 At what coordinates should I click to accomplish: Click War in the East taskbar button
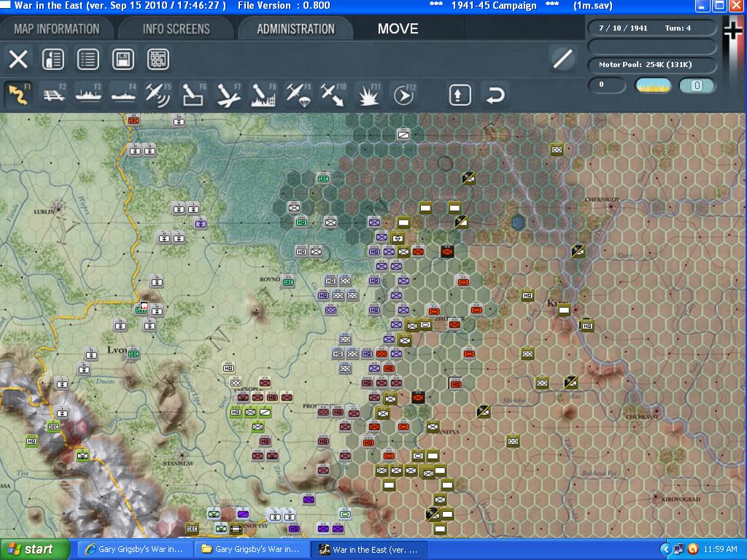click(x=369, y=550)
